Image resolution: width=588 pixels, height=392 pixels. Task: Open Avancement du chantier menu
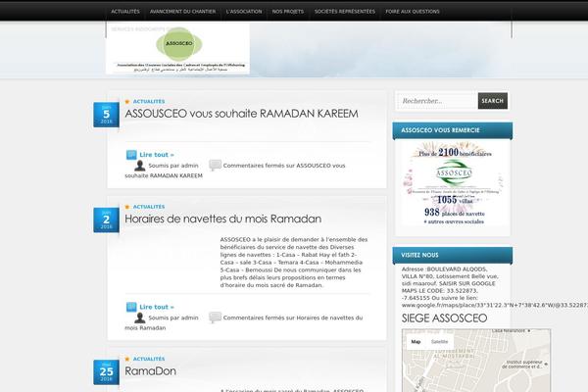point(182,12)
